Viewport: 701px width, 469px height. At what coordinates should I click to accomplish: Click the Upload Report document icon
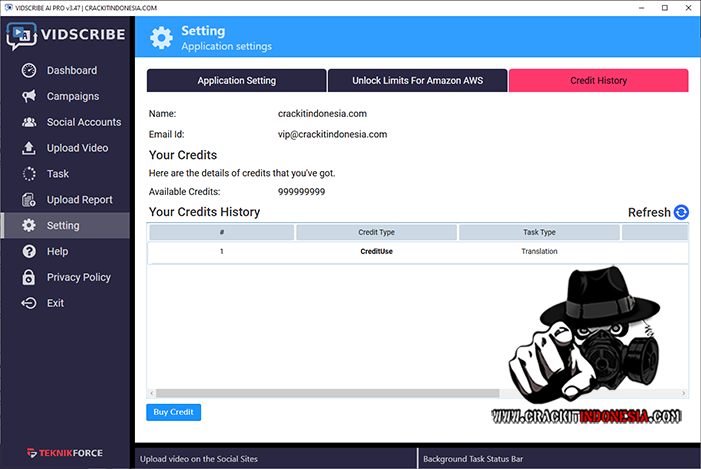(x=29, y=200)
